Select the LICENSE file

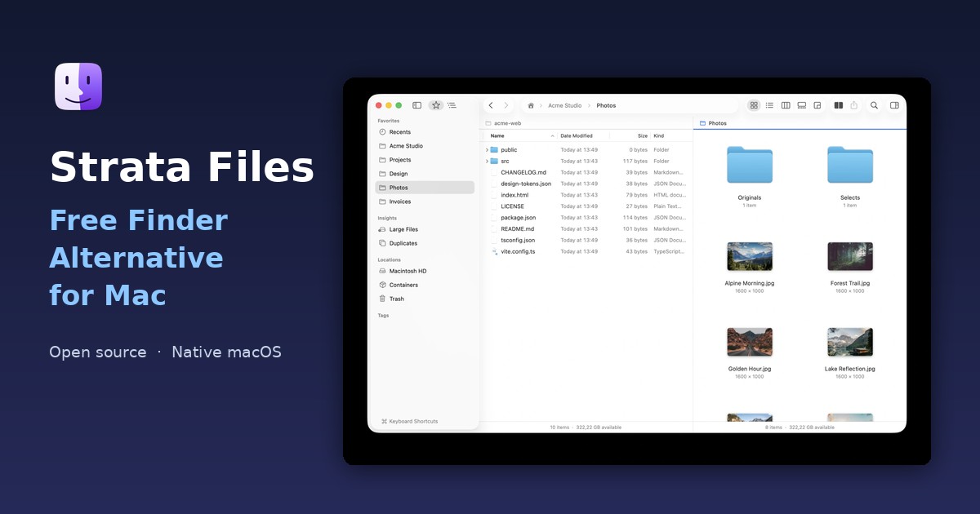point(586,206)
